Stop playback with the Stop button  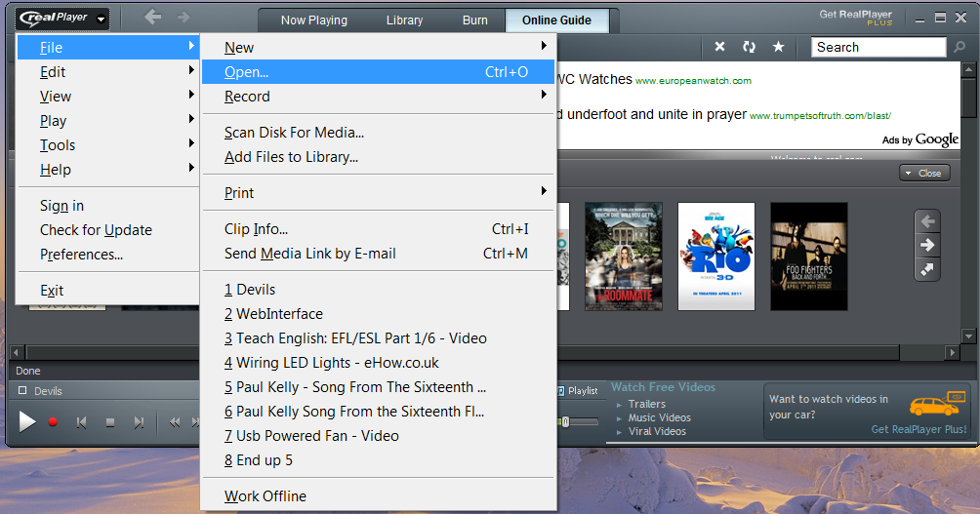tap(110, 423)
